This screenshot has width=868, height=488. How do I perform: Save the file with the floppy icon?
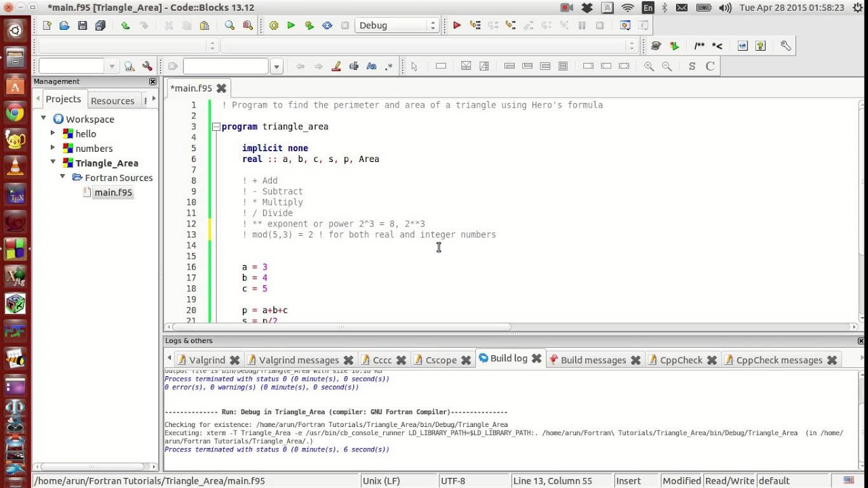click(82, 25)
